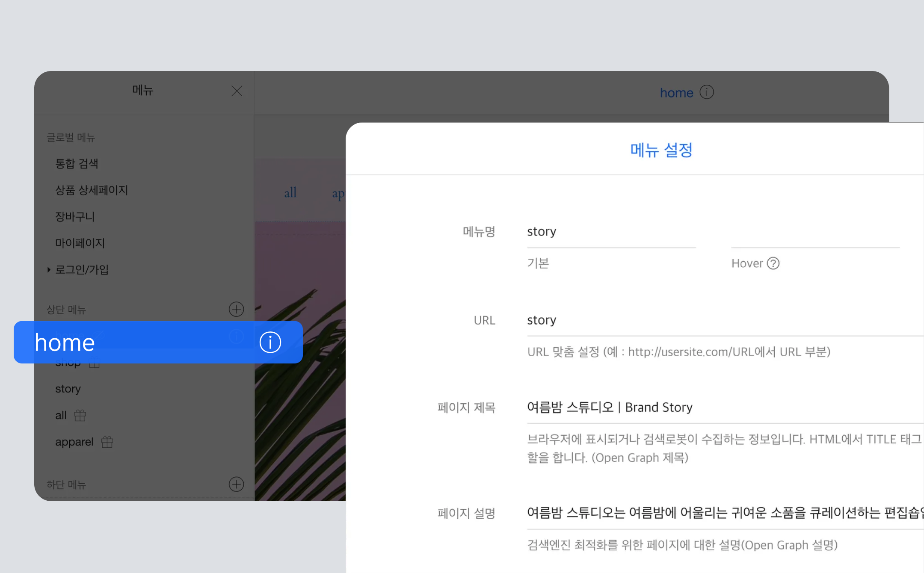The height and width of the screenshot is (573, 924).
Task: Close the 메뉴 panel
Action: click(237, 91)
